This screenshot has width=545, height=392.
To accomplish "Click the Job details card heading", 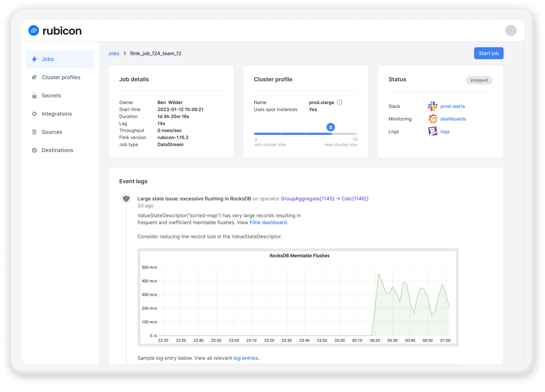I will pyautogui.click(x=134, y=79).
